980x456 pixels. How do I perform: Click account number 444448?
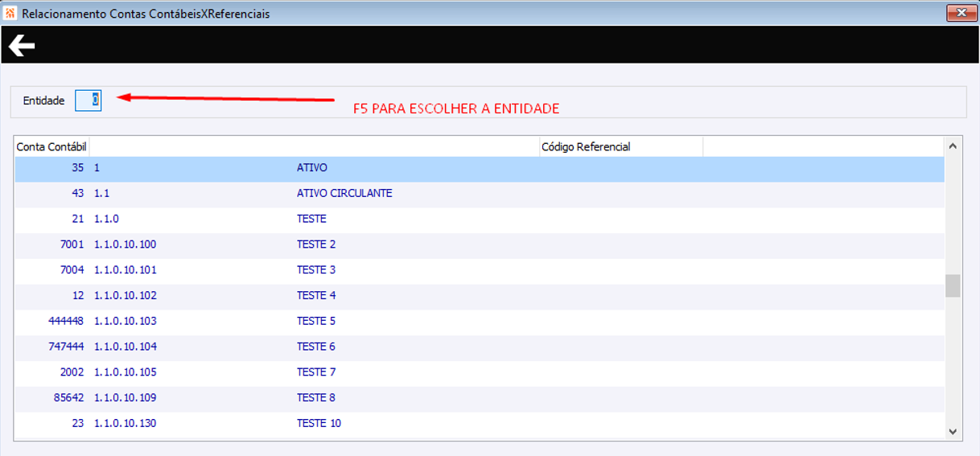point(66,321)
